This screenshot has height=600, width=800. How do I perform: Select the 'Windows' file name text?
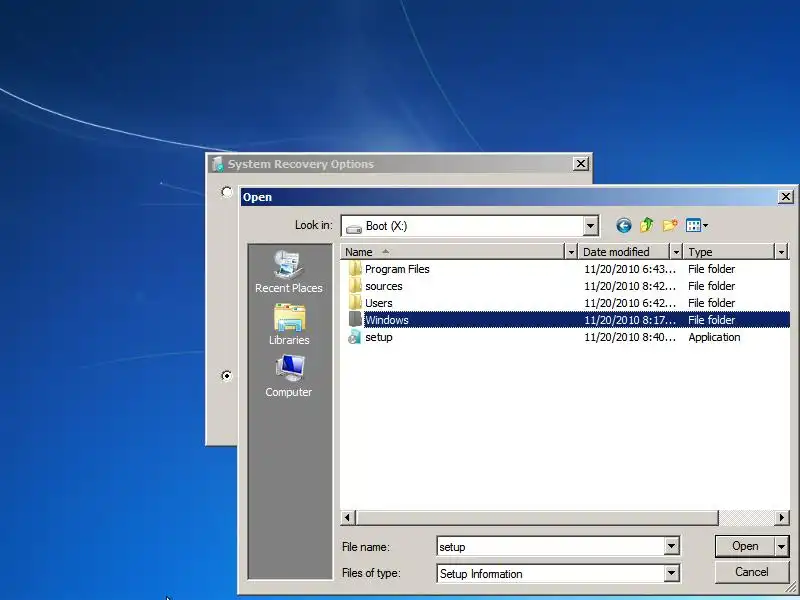pos(387,320)
